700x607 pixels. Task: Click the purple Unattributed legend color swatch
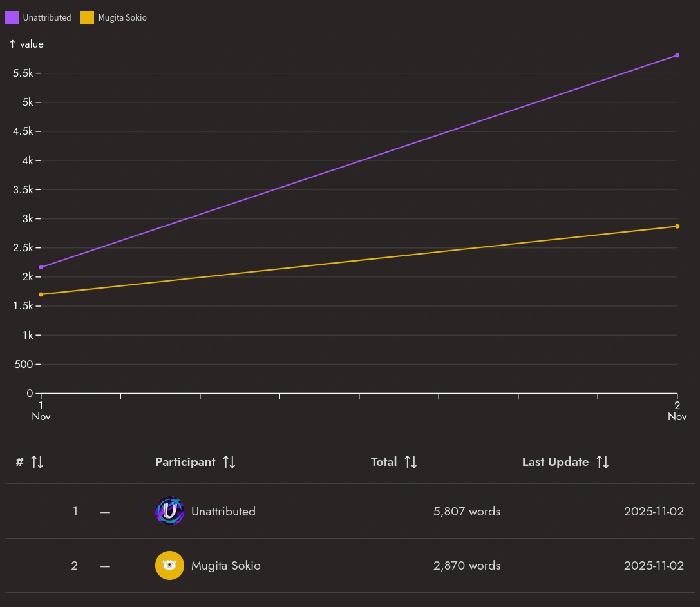pyautogui.click(x=12, y=17)
